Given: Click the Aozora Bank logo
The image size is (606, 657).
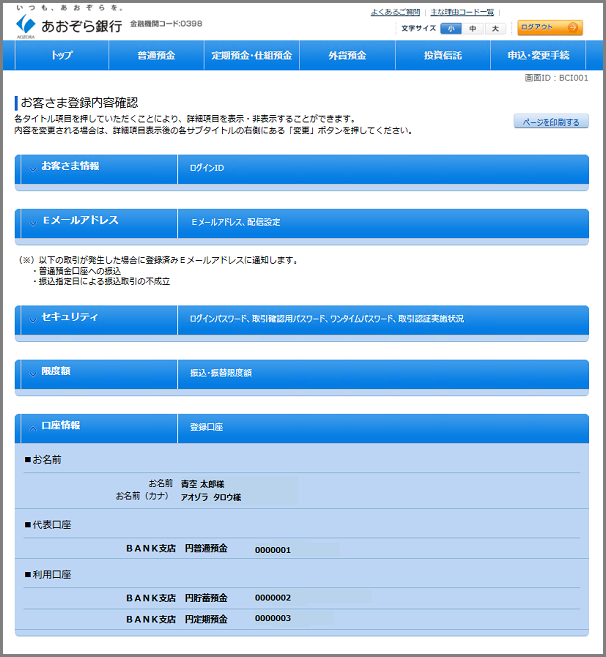Looking at the screenshot, I should tap(68, 24).
